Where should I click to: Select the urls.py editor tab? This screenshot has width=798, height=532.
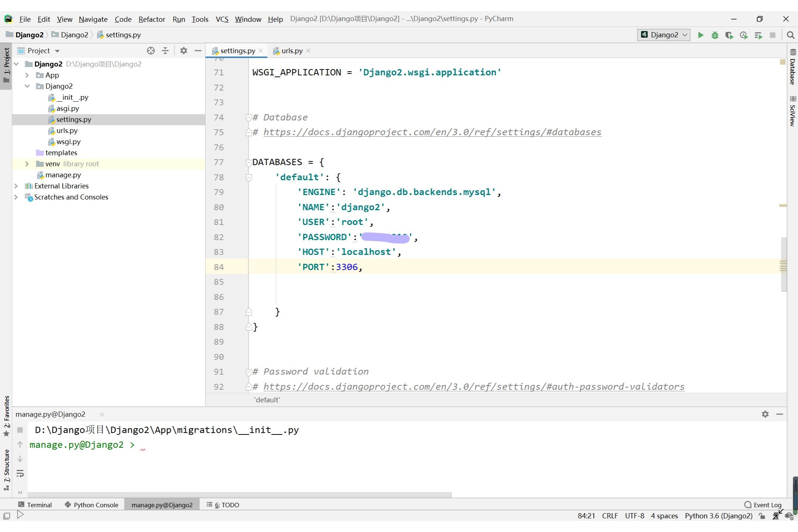[x=291, y=51]
